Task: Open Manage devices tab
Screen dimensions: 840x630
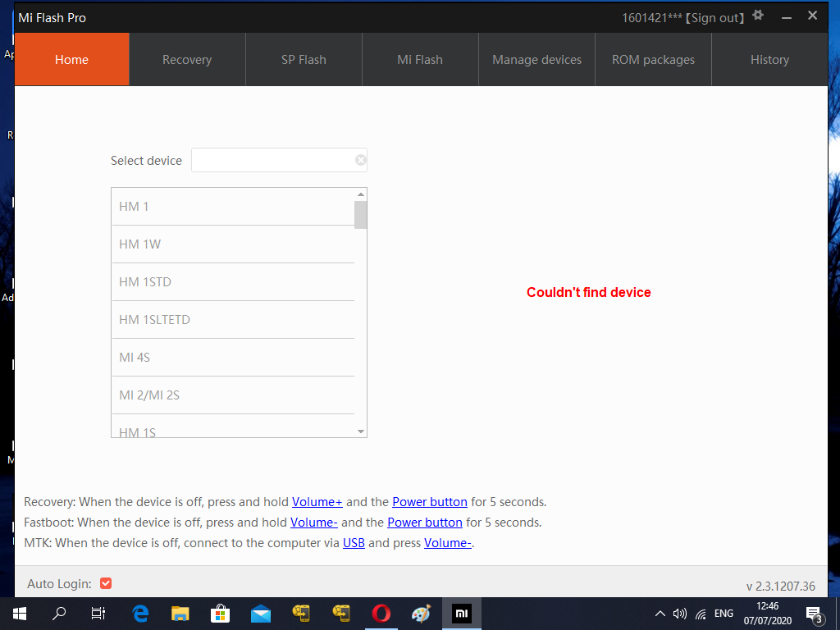Action: [x=536, y=59]
